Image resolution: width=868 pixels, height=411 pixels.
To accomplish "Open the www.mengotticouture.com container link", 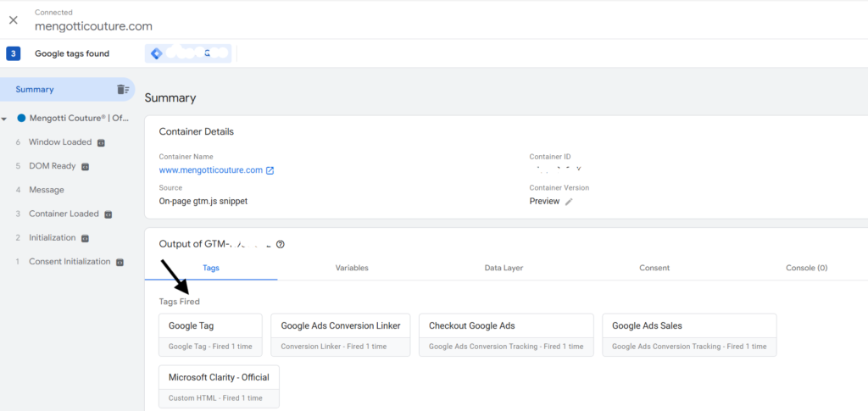I will [x=210, y=170].
